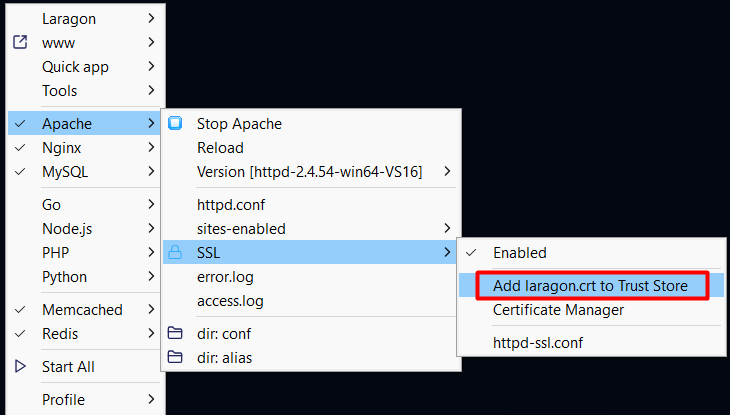Viewport: 730px width, 415px height.
Task: Click the stop icon next to Stop Apache
Action: tap(175, 124)
